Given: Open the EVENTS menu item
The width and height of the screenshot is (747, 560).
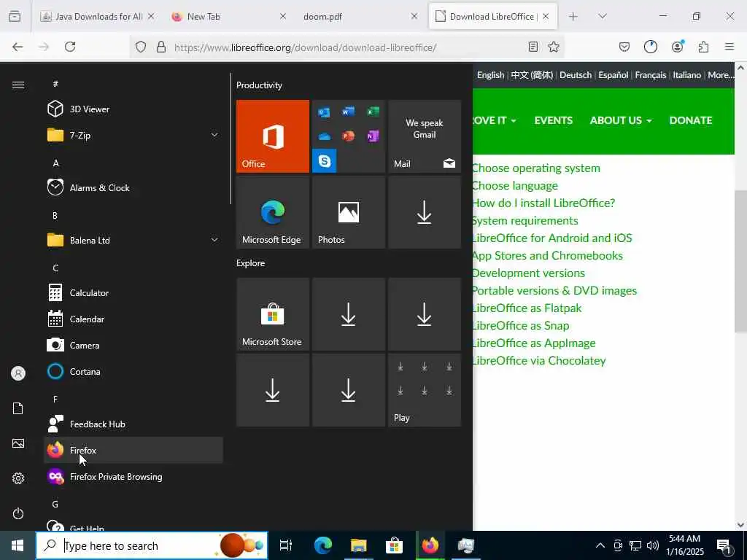Looking at the screenshot, I should click(553, 120).
